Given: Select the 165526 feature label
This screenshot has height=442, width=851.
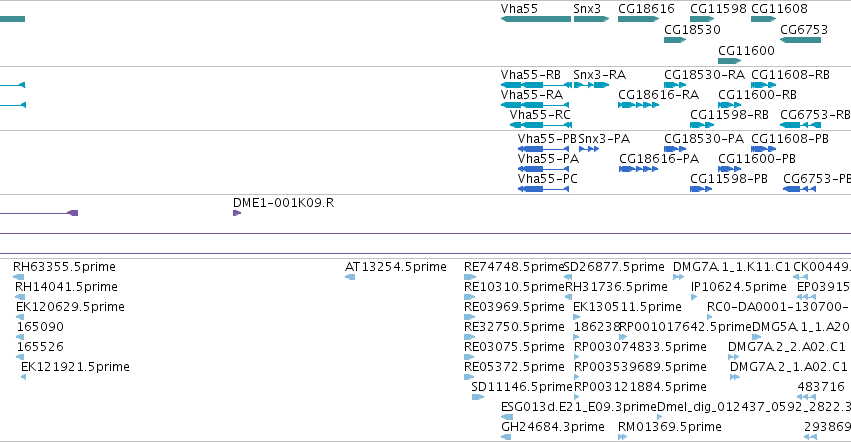Looking at the screenshot, I should coord(40,346).
